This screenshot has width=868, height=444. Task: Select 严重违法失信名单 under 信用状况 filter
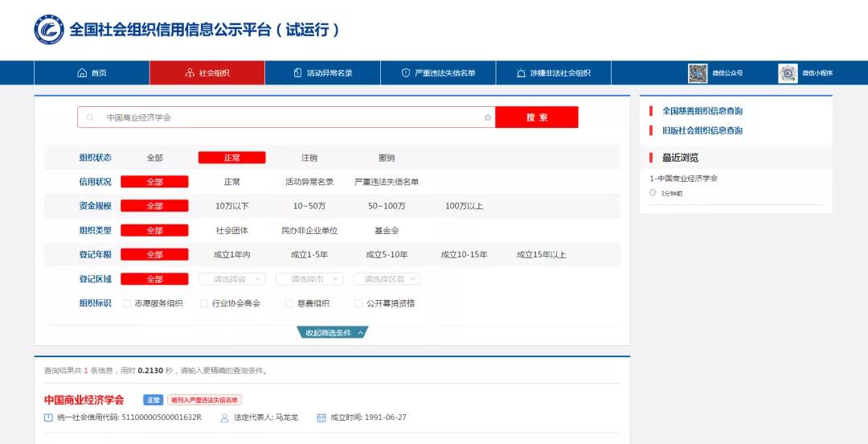pyautogui.click(x=387, y=182)
